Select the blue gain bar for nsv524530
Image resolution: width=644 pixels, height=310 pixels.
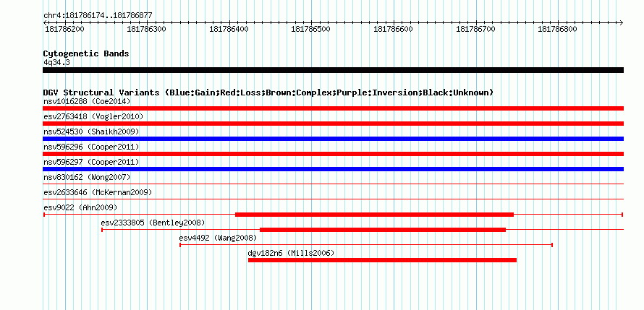click(333, 139)
